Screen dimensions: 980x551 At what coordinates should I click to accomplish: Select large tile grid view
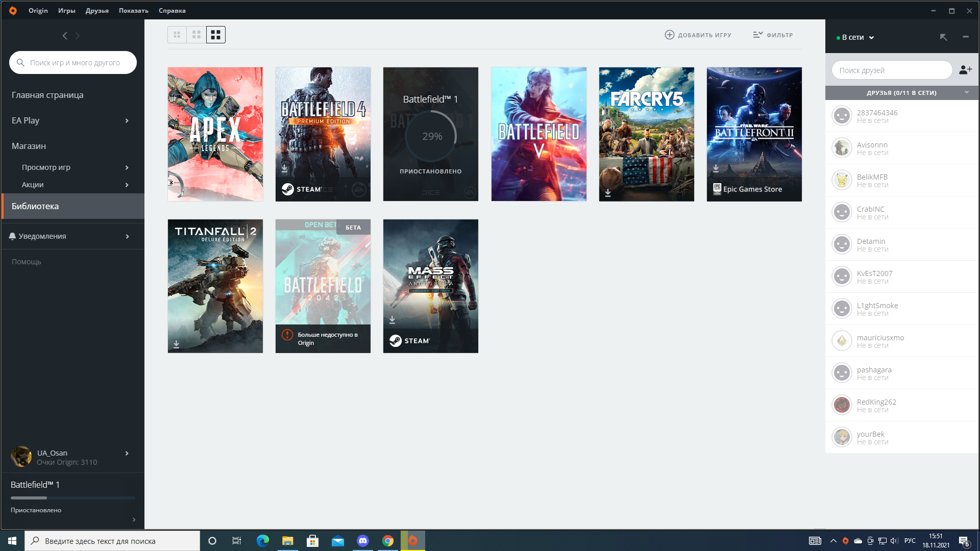pos(215,35)
